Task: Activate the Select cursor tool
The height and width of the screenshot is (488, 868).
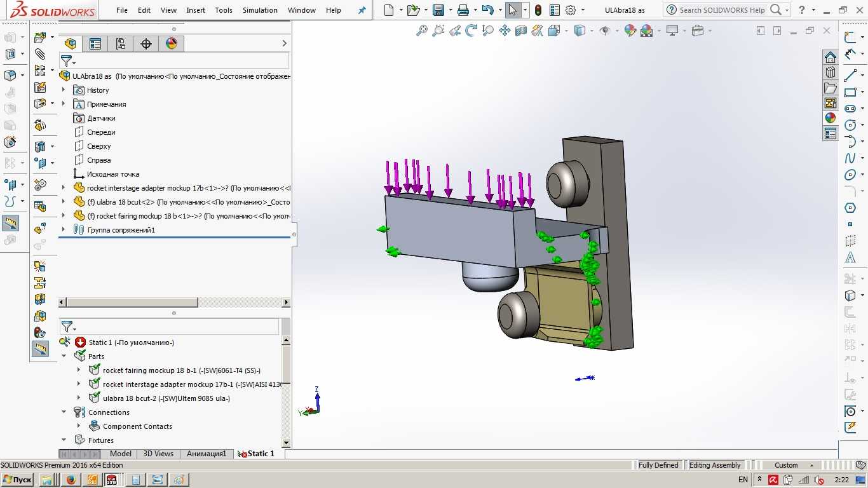Action: tap(512, 10)
